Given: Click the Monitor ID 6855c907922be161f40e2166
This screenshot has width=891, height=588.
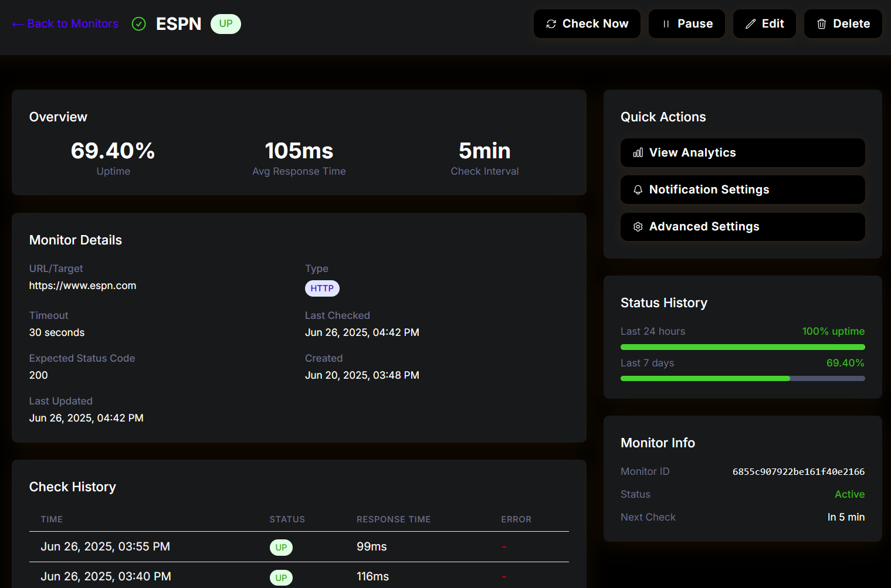Looking at the screenshot, I should [798, 472].
